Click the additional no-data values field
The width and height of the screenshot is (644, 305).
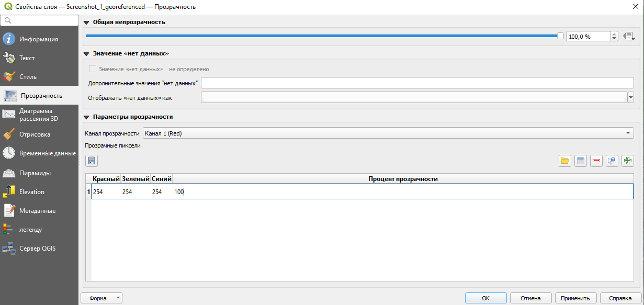coord(417,83)
